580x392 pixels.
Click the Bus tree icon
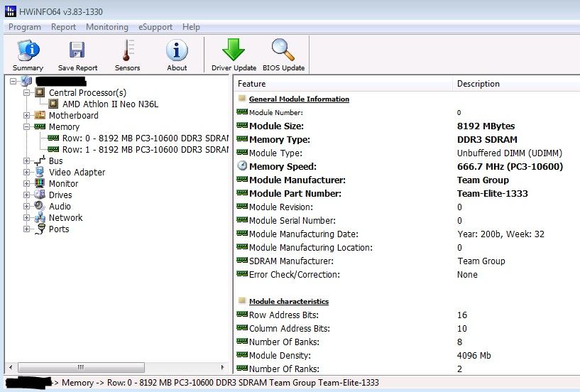pos(40,160)
